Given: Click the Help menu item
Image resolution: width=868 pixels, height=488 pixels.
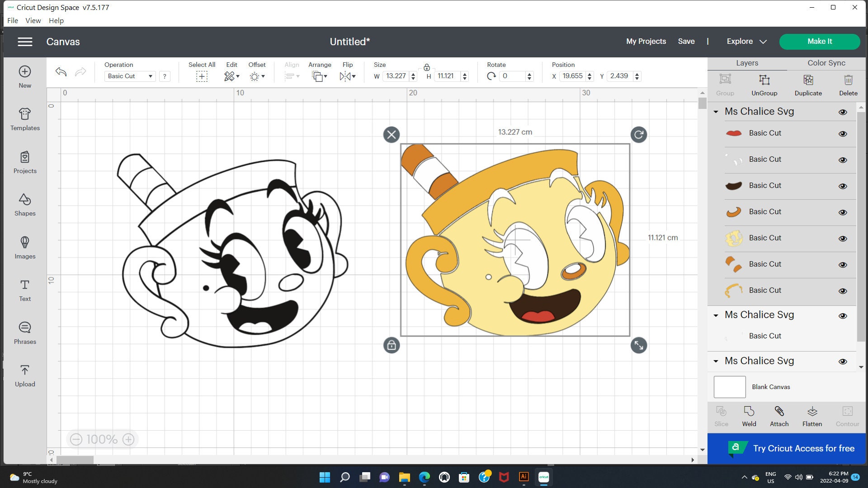Looking at the screenshot, I should (56, 20).
